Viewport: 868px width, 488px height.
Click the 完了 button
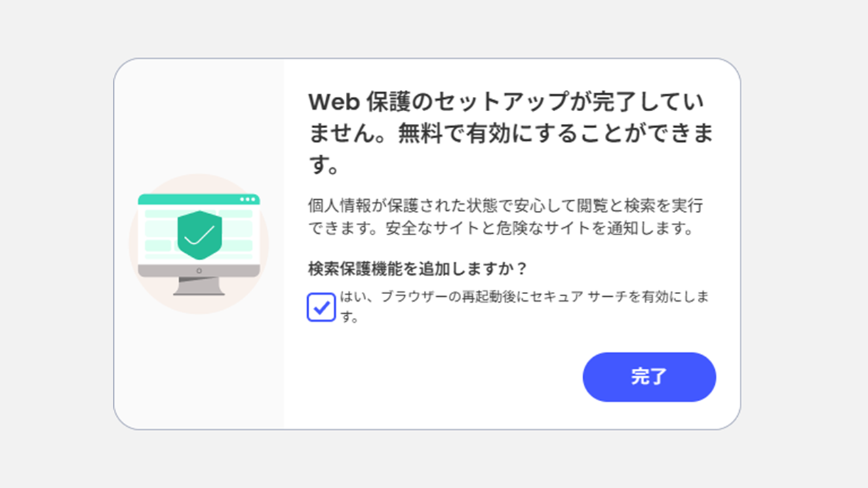point(649,377)
